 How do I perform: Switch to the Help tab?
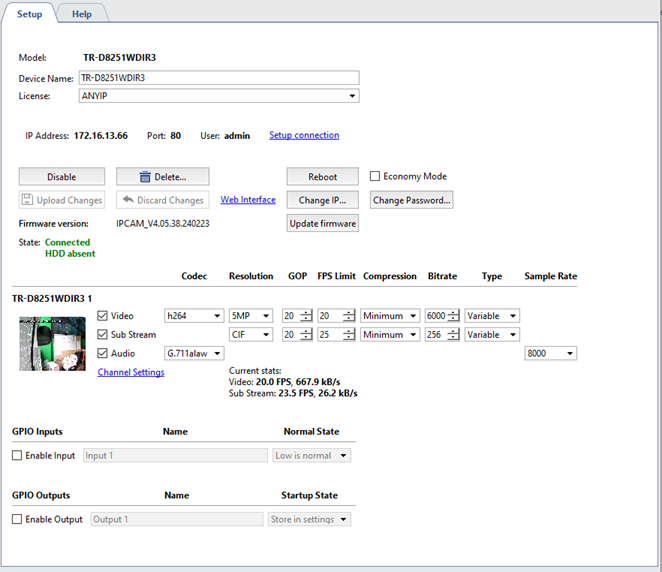point(81,14)
